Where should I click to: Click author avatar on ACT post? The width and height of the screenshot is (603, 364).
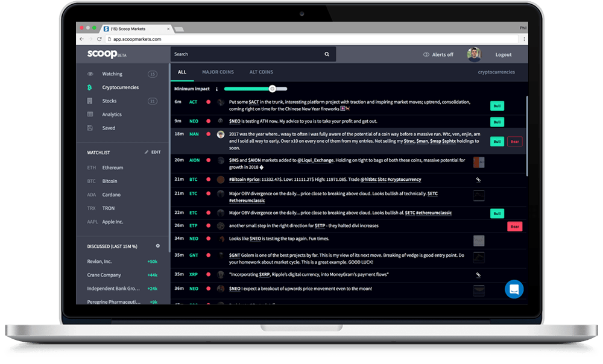(x=221, y=102)
